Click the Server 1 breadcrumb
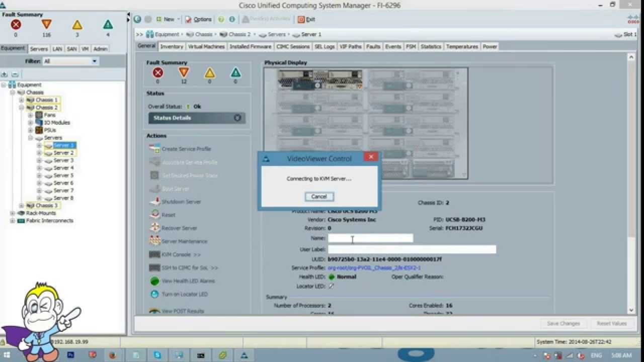Screen dimensions: 644x362 [x=311, y=35]
